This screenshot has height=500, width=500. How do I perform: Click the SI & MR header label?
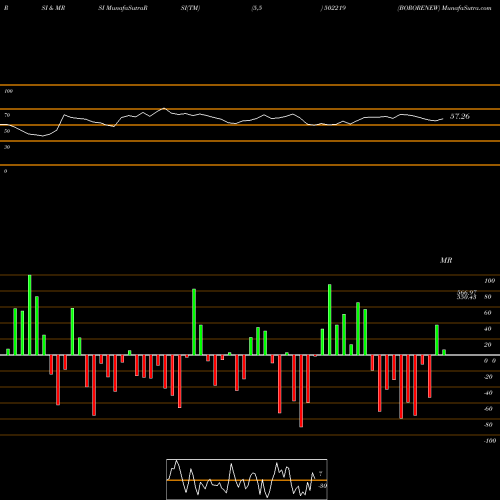tap(53, 8)
